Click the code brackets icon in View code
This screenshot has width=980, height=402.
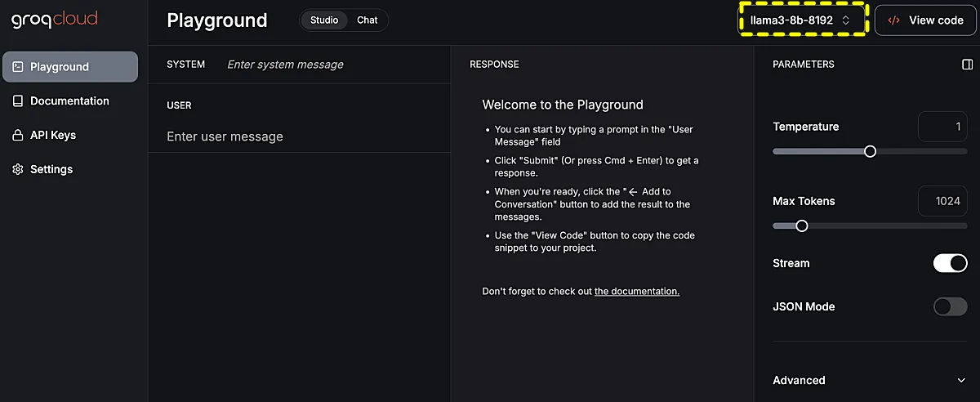(x=894, y=20)
